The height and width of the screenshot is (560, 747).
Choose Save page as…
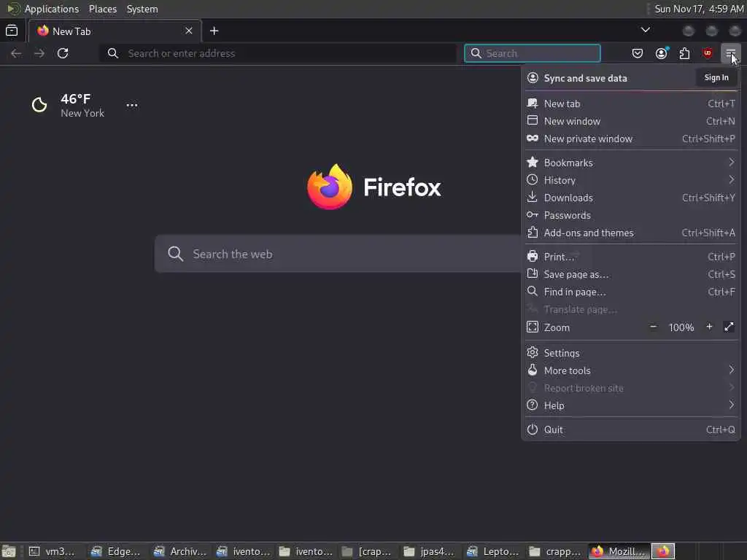[631, 274]
